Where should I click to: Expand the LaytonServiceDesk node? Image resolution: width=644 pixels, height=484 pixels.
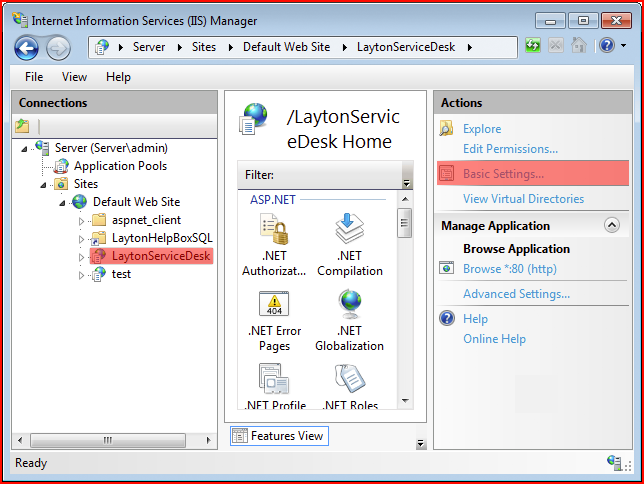[x=81, y=257]
